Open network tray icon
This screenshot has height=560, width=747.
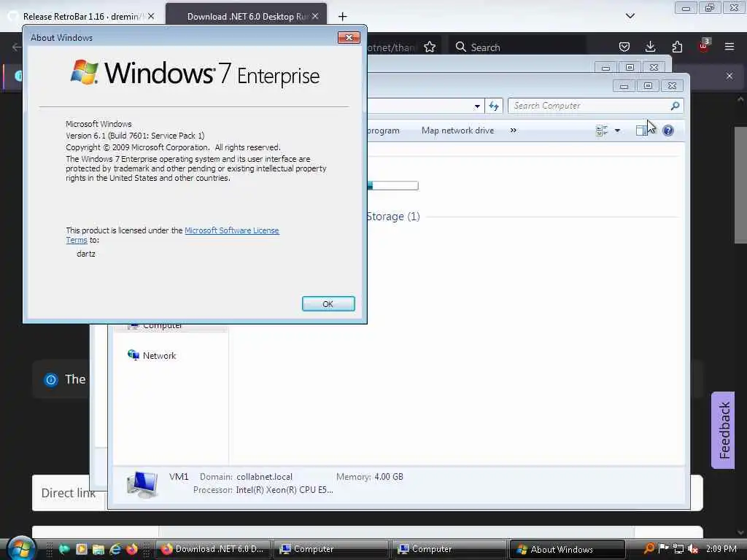pyautogui.click(x=678, y=548)
